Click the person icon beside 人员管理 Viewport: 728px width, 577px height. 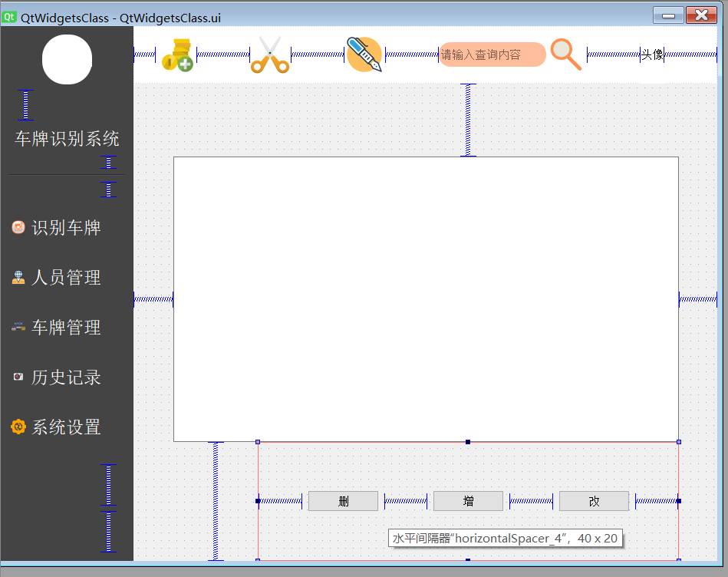pyautogui.click(x=20, y=277)
